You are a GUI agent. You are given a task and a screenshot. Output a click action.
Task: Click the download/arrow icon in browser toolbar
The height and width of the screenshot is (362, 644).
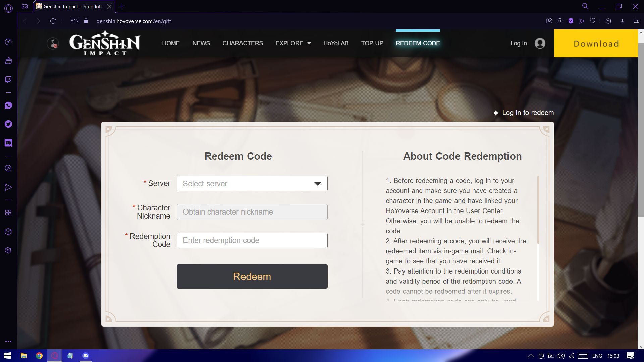[x=622, y=21]
